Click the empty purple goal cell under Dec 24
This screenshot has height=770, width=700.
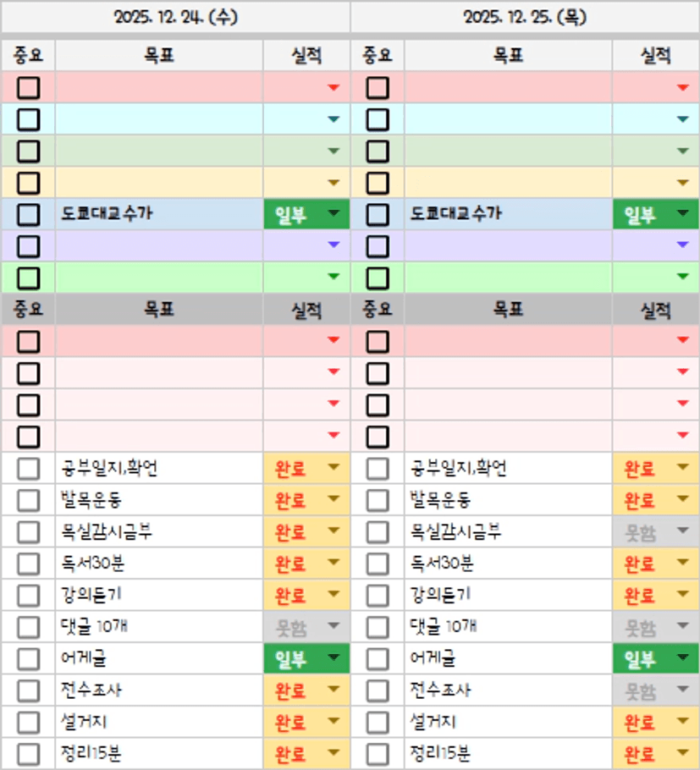pos(159,246)
